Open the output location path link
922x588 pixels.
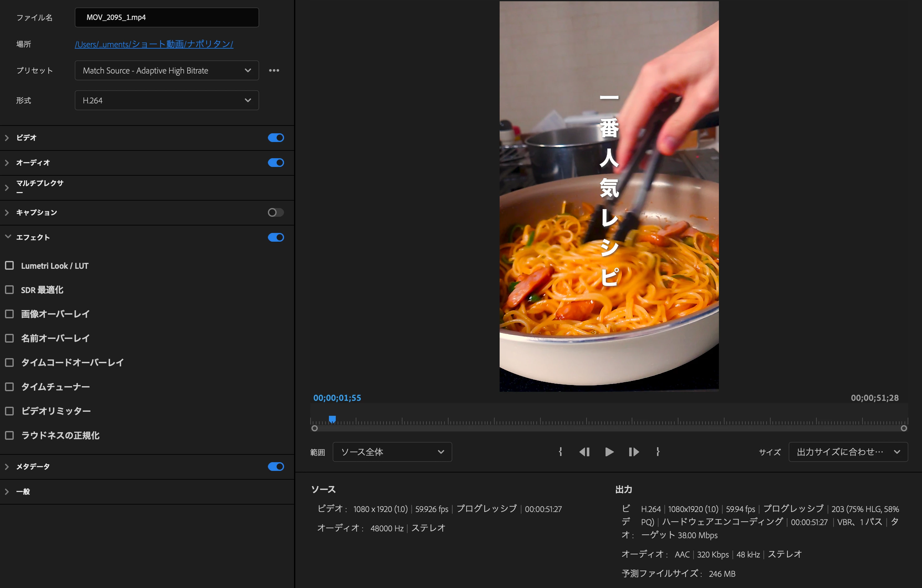[x=154, y=45]
